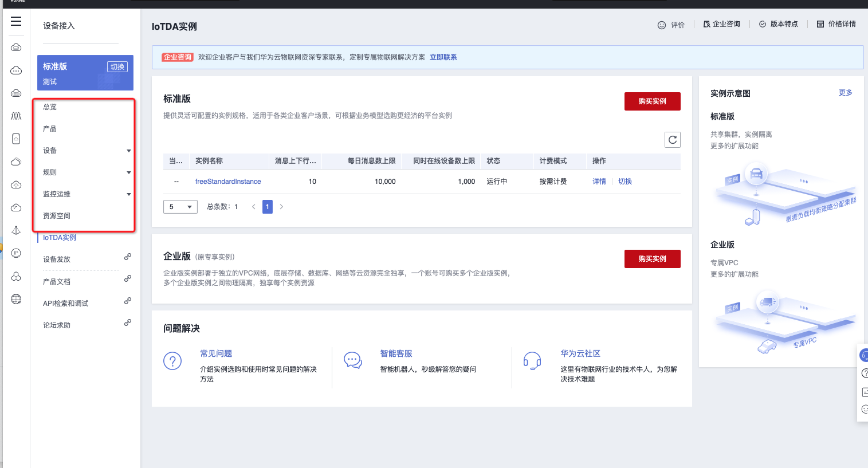Screen dimensions: 868x468
Task: Click the 立即联系 link in banner
Action: tap(443, 57)
